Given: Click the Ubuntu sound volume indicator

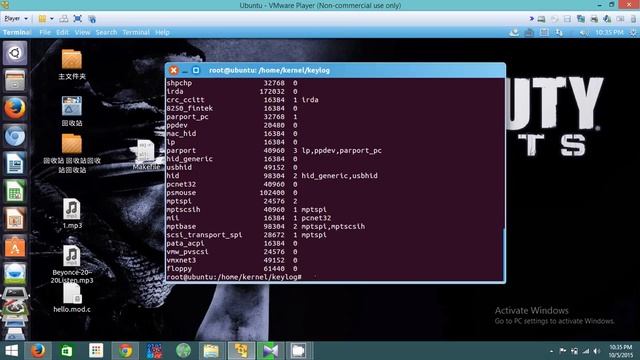Looking at the screenshot, I should pyautogui.click(x=584, y=32).
